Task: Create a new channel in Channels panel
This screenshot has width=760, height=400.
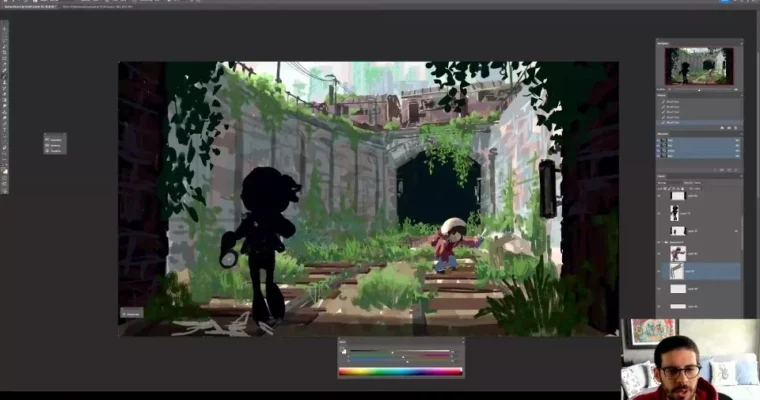Action: point(729,170)
